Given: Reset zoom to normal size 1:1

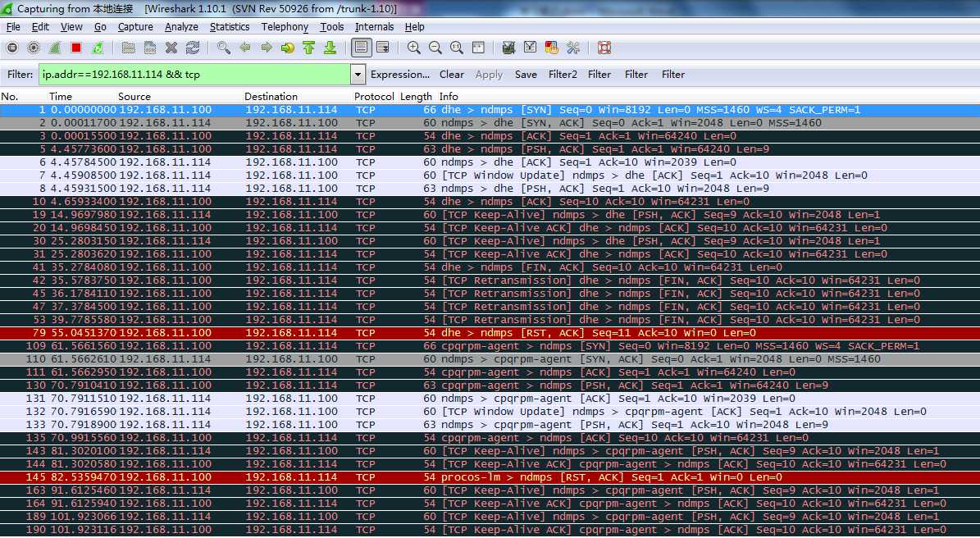Looking at the screenshot, I should click(x=457, y=48).
